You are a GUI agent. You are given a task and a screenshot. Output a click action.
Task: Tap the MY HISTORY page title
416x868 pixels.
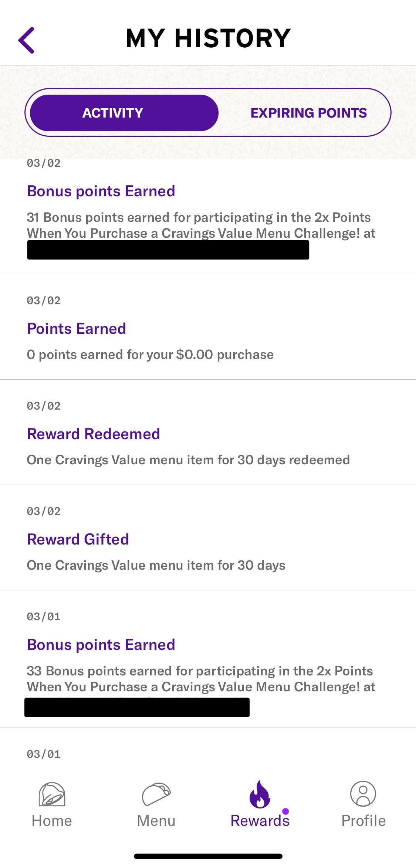pyautogui.click(x=208, y=38)
